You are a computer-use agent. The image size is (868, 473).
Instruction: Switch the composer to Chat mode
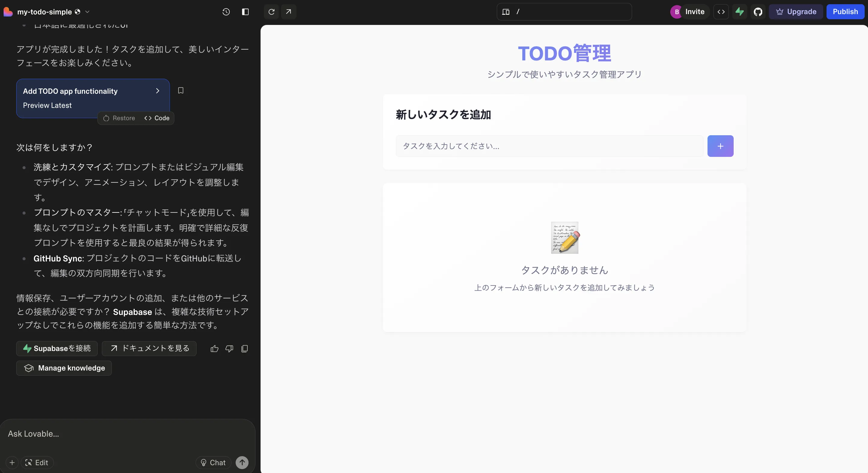(213, 462)
